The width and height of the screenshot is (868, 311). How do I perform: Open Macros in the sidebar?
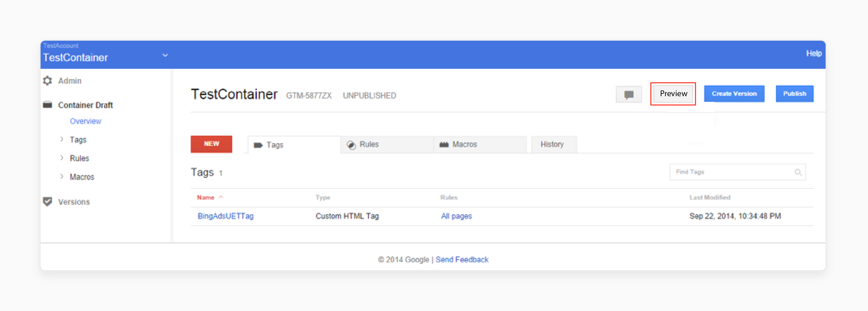[x=82, y=177]
